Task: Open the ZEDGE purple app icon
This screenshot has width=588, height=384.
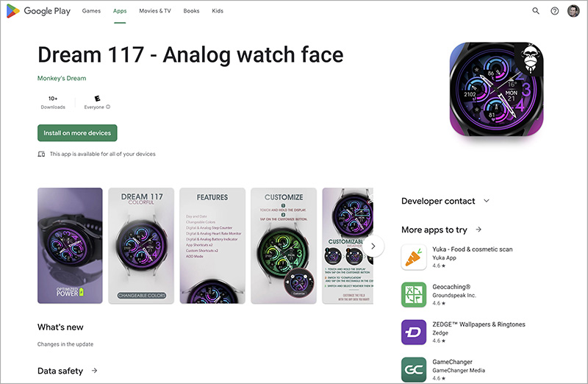Action: pyautogui.click(x=414, y=333)
